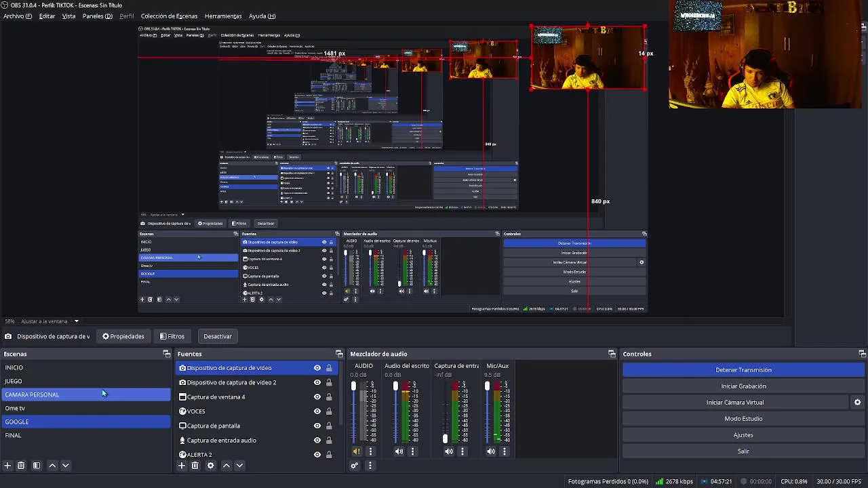Hide the Dispositivo de captura de video 2 source
The height and width of the screenshot is (488, 868).
click(x=317, y=382)
